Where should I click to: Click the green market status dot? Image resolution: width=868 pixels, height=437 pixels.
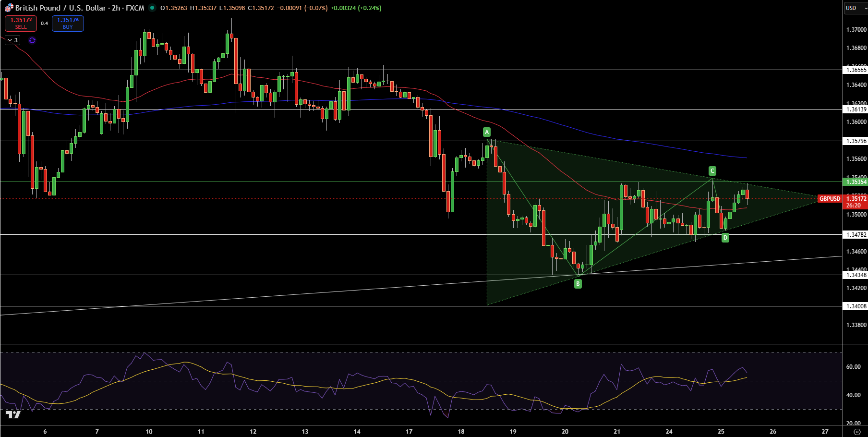[152, 8]
